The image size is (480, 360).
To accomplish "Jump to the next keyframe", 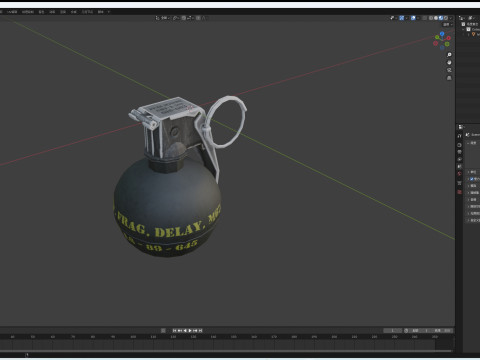I will click(x=195, y=331).
